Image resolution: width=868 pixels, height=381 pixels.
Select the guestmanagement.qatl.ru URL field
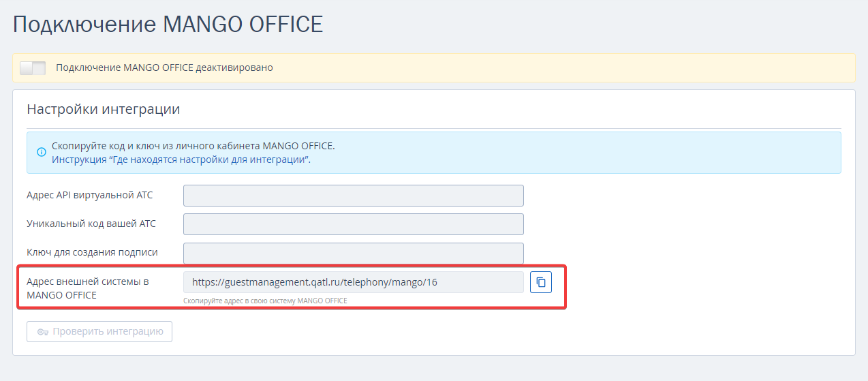pyautogui.click(x=353, y=282)
